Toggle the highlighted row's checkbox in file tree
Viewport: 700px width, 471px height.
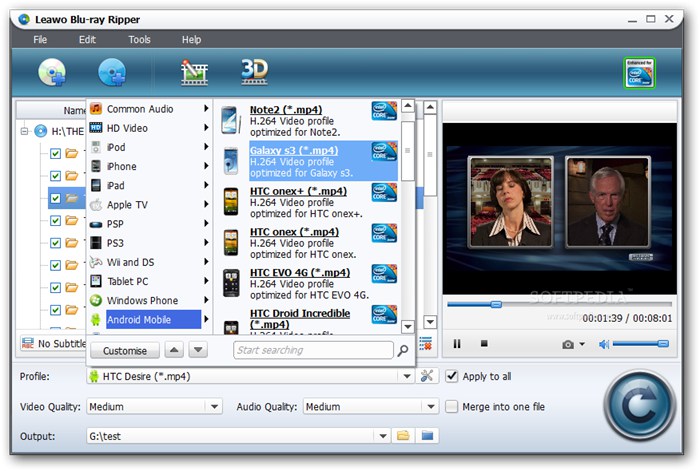pyautogui.click(x=55, y=198)
